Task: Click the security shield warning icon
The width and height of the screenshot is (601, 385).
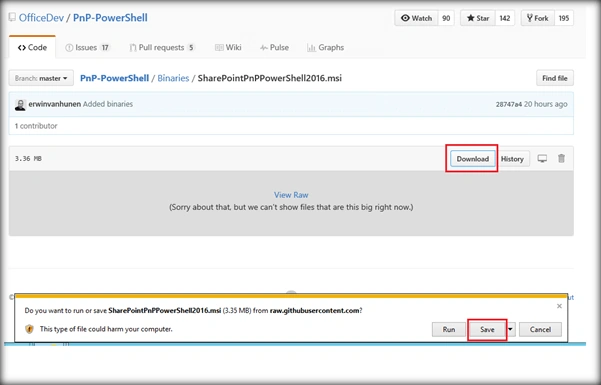Action: pos(29,329)
